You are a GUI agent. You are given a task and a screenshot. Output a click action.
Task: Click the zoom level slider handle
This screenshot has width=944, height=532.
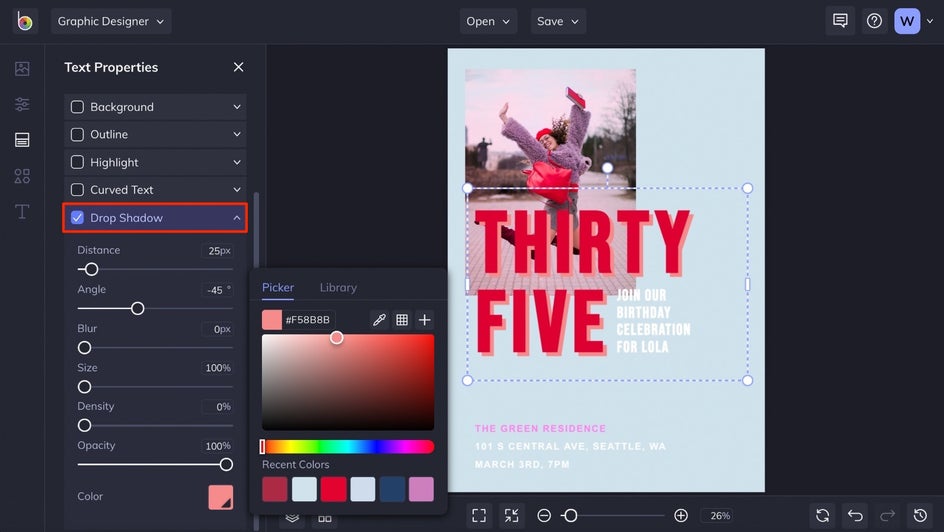570,515
